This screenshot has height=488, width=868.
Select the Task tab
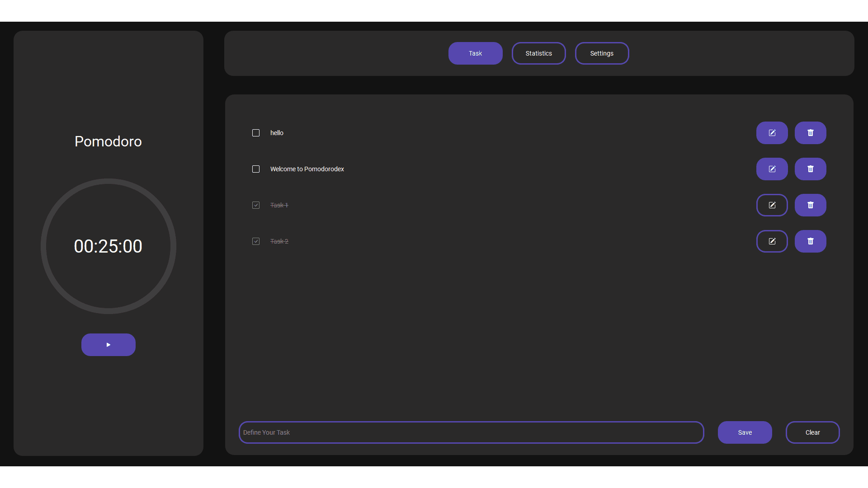pyautogui.click(x=475, y=53)
